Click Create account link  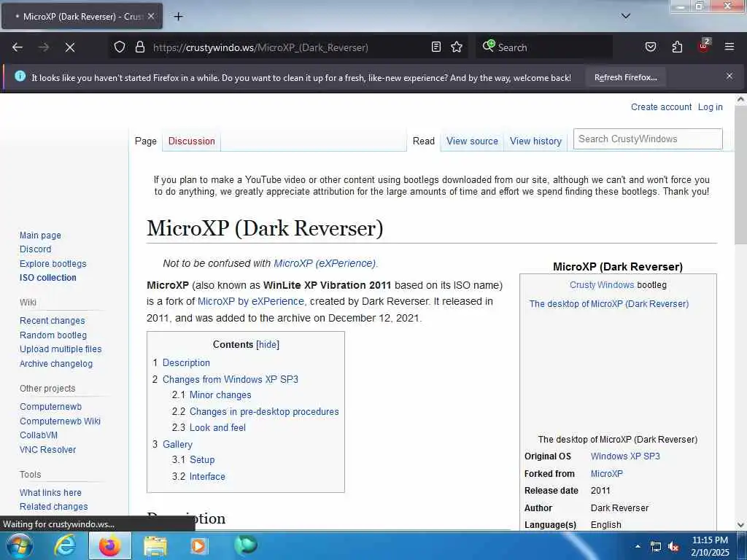661,107
